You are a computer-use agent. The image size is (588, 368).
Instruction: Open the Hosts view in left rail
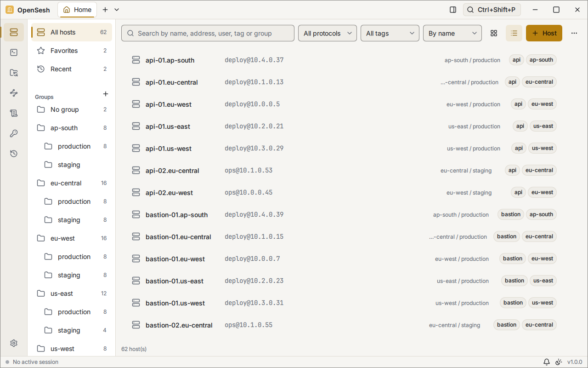pos(14,32)
